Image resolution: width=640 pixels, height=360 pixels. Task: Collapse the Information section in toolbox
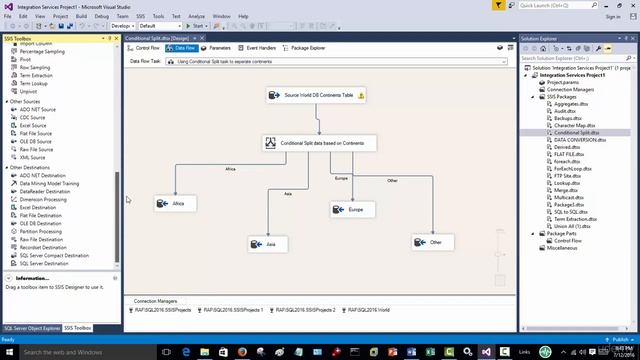coord(9,278)
